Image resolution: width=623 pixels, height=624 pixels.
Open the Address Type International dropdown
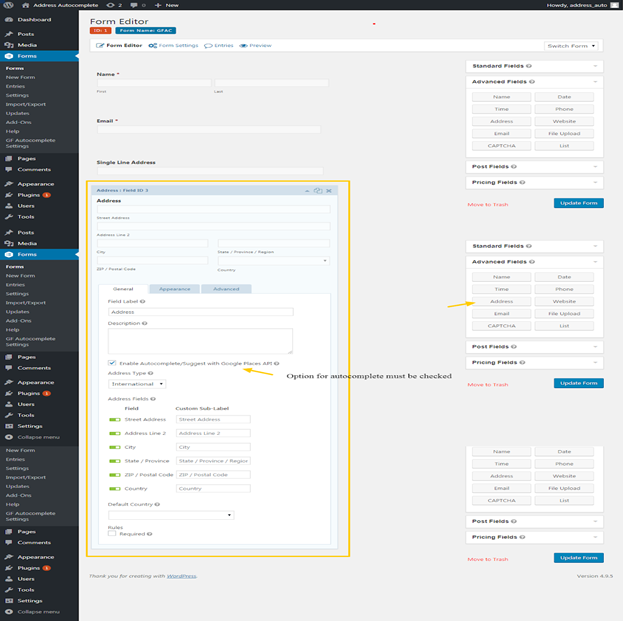(137, 383)
